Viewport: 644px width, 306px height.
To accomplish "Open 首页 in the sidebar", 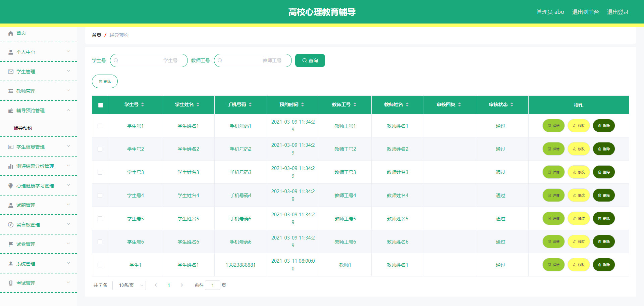I will (21, 33).
